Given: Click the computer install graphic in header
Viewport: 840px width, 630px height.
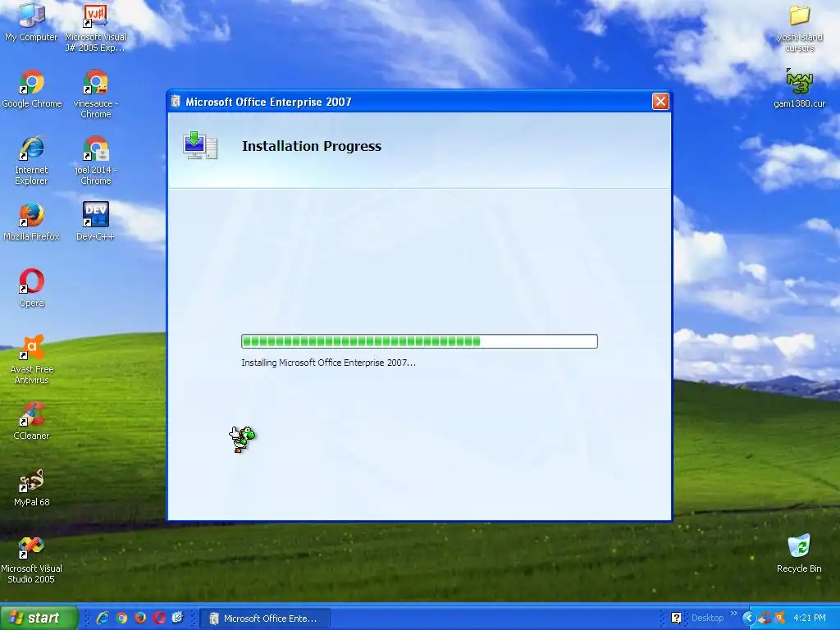Looking at the screenshot, I should pyautogui.click(x=200, y=145).
